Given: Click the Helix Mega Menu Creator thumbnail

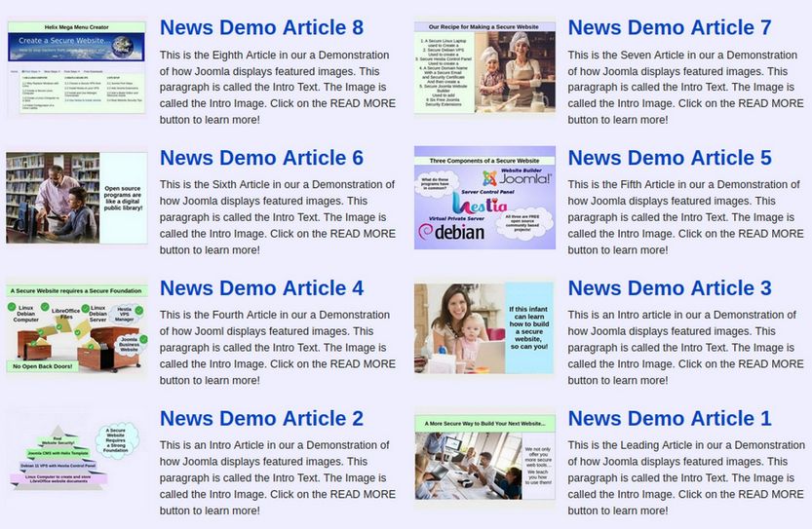Looking at the screenshot, I should pos(77,68).
